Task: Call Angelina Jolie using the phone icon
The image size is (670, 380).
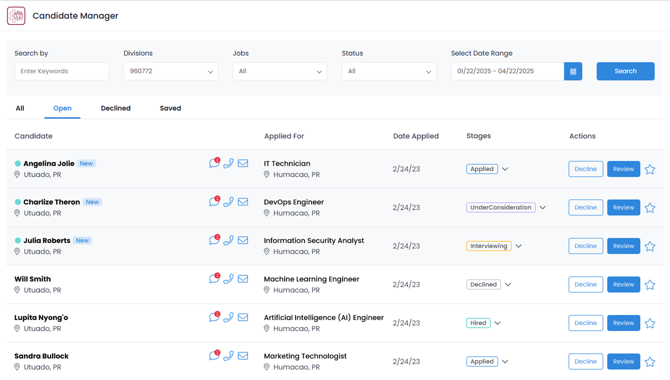Action: (x=229, y=163)
